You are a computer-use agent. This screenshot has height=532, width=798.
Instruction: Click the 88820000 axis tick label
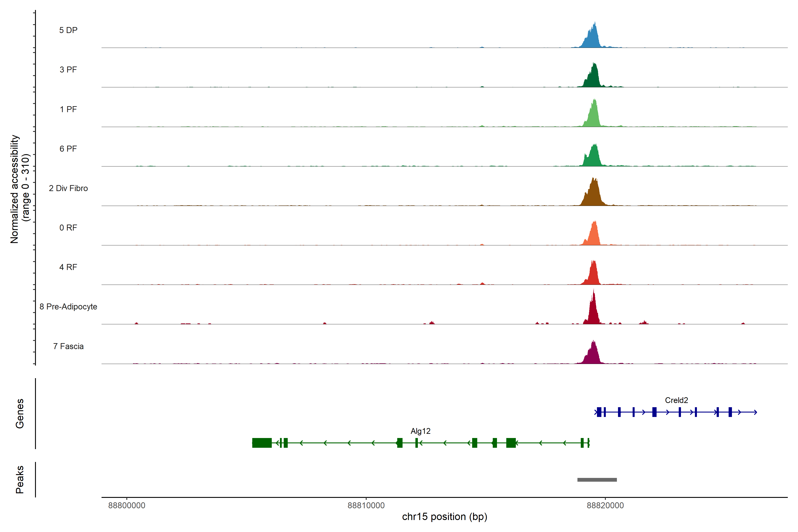[x=605, y=506]
